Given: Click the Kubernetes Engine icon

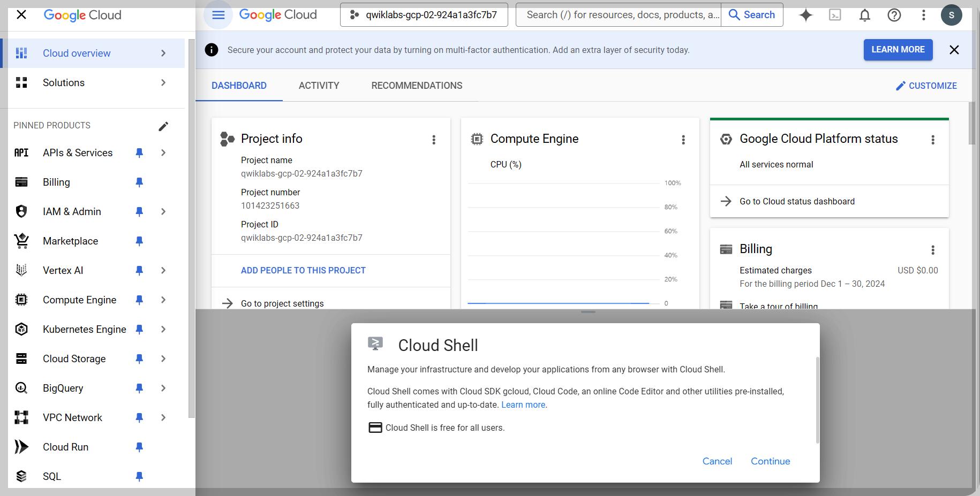Looking at the screenshot, I should pyautogui.click(x=21, y=329).
